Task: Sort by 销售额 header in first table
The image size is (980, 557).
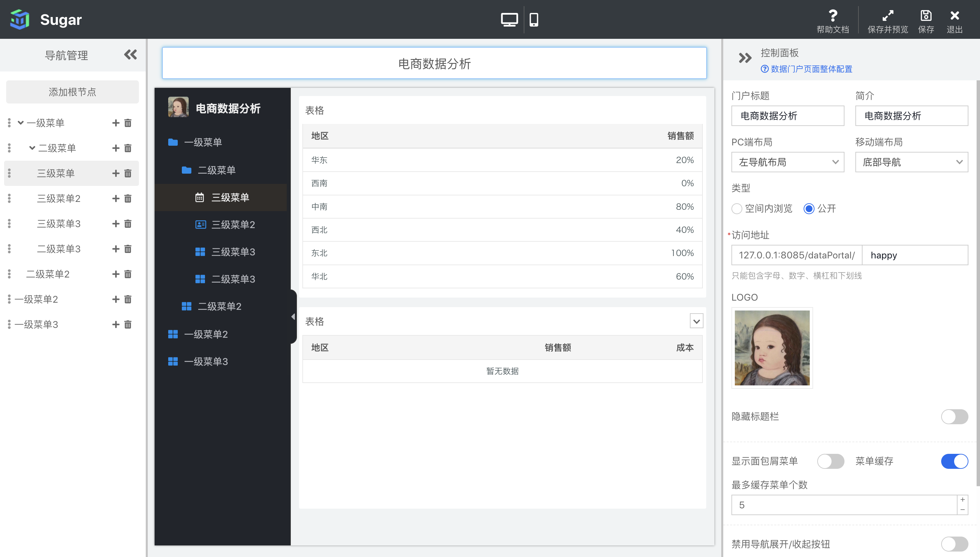Action: click(x=680, y=136)
